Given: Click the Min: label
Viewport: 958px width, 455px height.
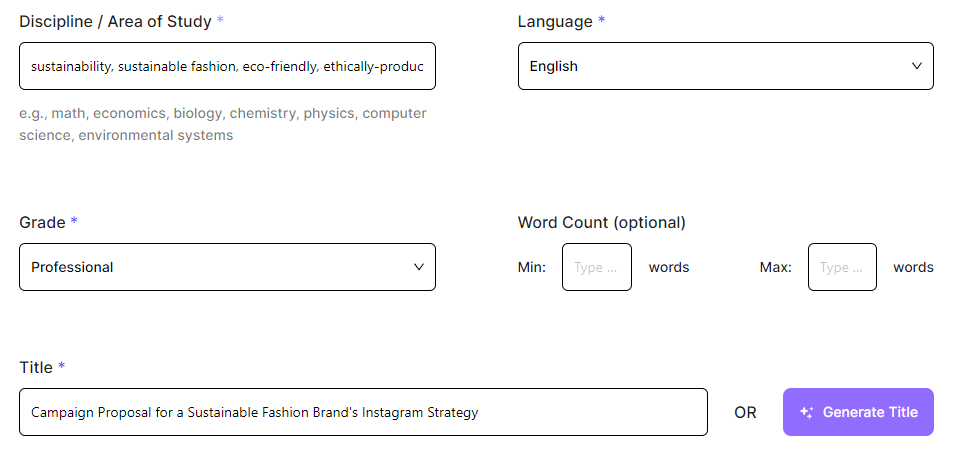Looking at the screenshot, I should coord(532,267).
